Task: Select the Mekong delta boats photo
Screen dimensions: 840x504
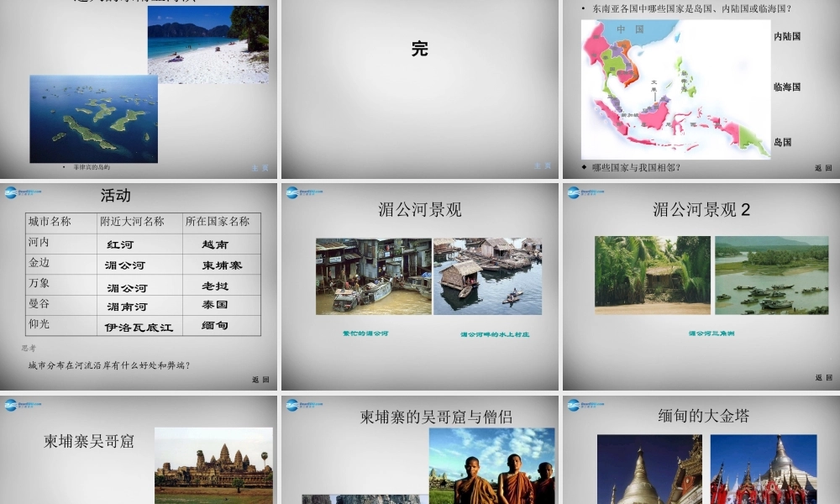Action: click(x=771, y=275)
